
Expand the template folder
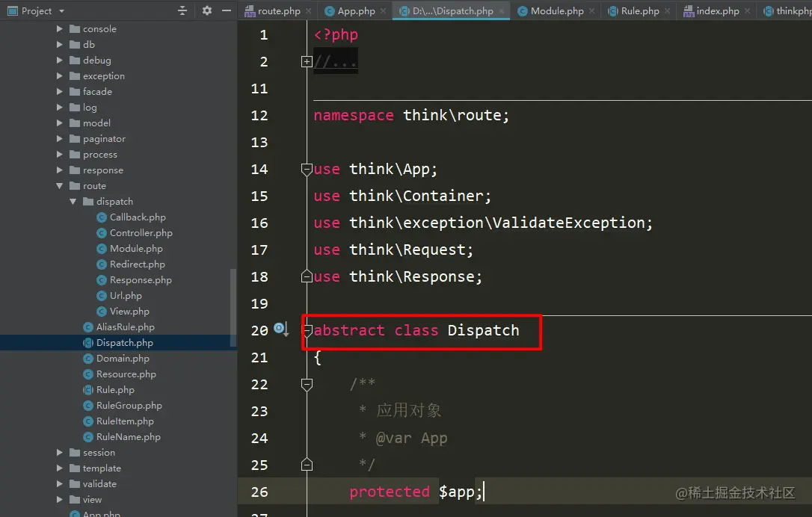pyautogui.click(x=60, y=468)
